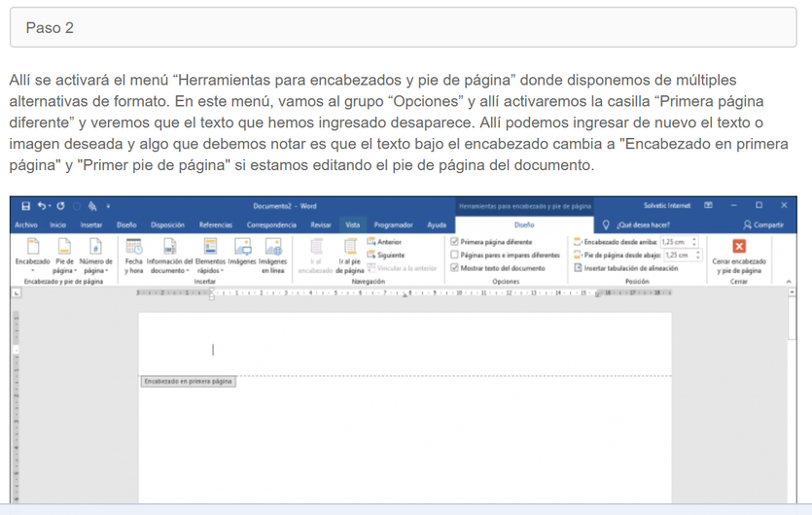Image resolution: width=812 pixels, height=515 pixels.
Task: Uncheck Primera página diferente checkbox
Action: tap(454, 242)
